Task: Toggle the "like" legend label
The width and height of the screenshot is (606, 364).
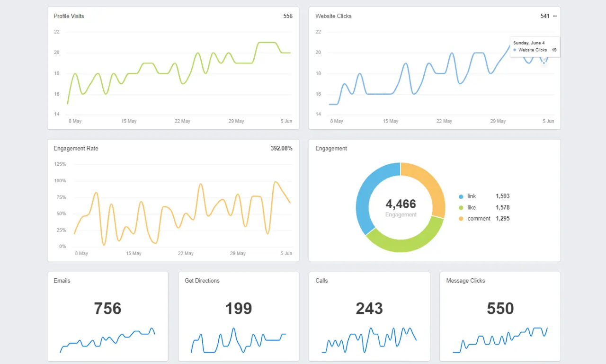Action: (x=472, y=208)
